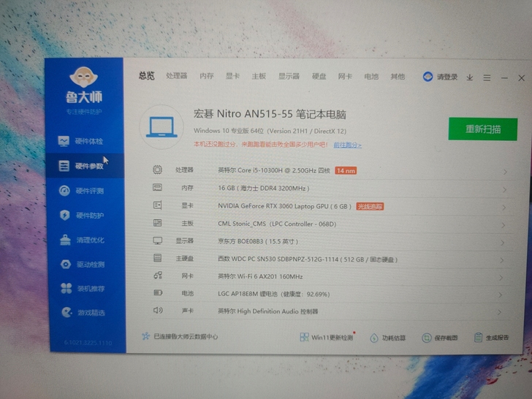532x399 pixels.
Task: Expand the 电池 row chevron
Action: pos(500,294)
